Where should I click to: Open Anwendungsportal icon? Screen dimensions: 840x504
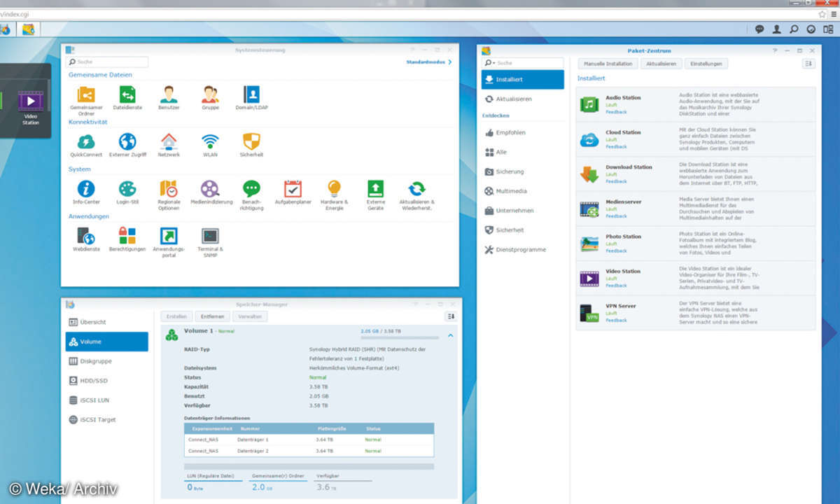(x=169, y=236)
